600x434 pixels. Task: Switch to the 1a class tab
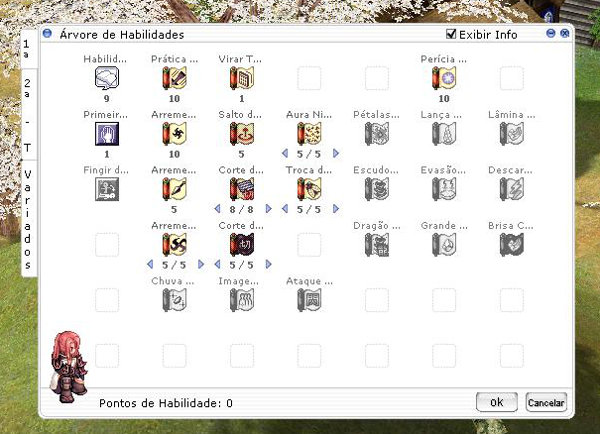[28, 49]
